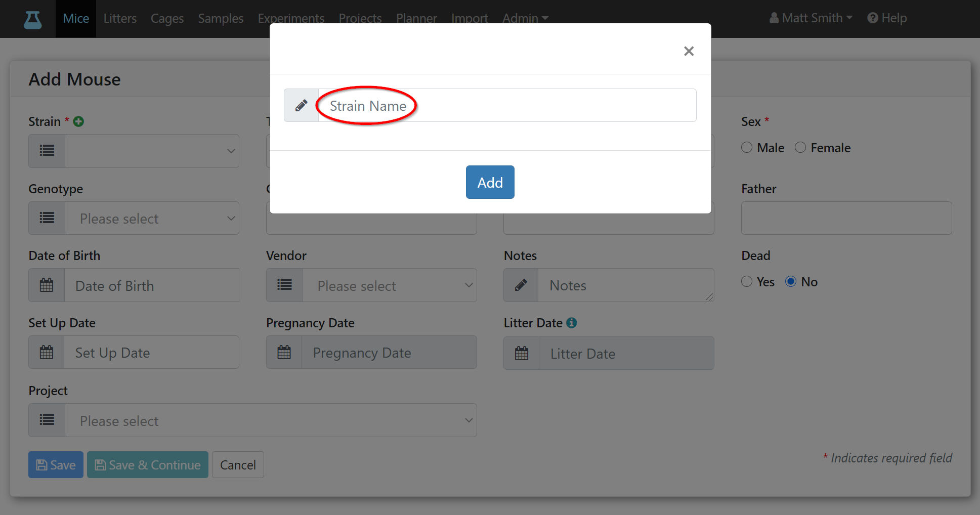Screen dimensions: 980x515
Task: Open the Genotype dropdown
Action: pos(152,218)
